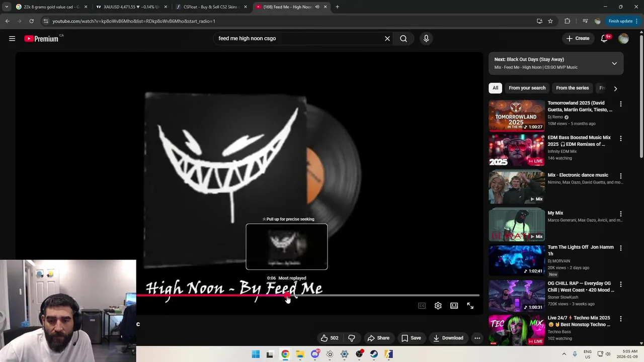Open a new browser tab
The image size is (644, 362).
click(x=337, y=7)
